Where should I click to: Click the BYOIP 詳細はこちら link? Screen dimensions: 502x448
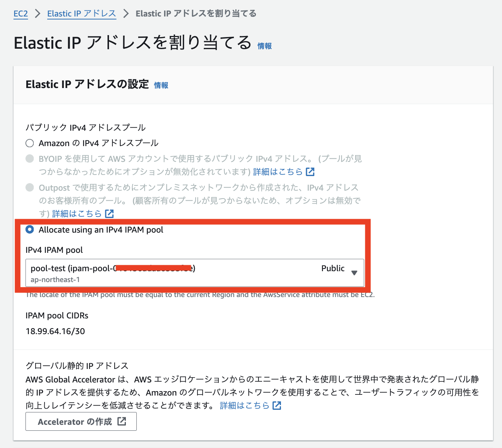279,172
